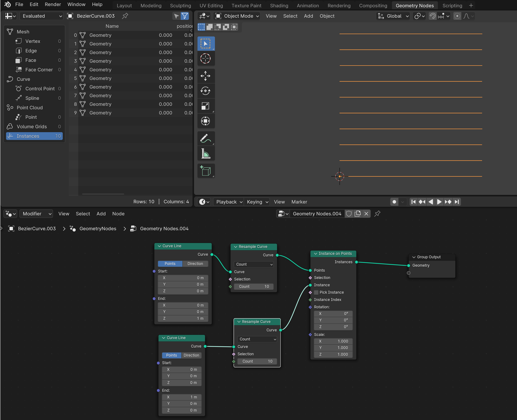Edit the Count input field value 10

point(256,286)
